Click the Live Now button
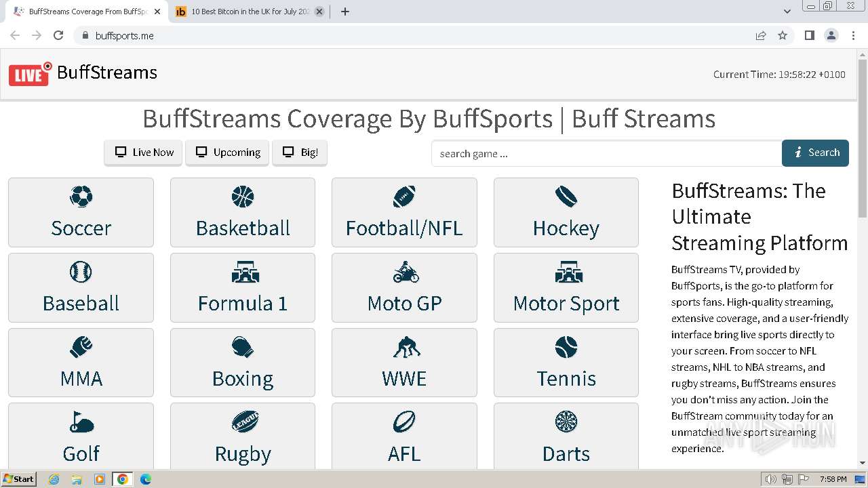This screenshot has height=488, width=868. (144, 152)
